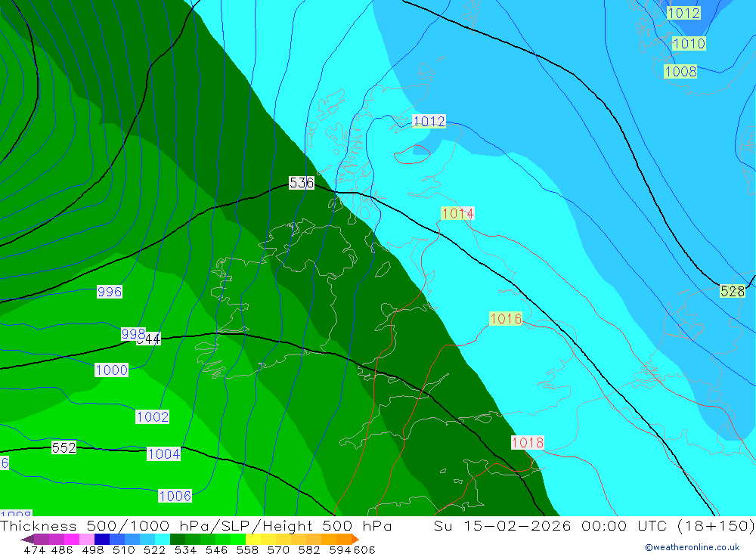
Task: Click the darkest green legend swatch above 534
Action: point(178,539)
